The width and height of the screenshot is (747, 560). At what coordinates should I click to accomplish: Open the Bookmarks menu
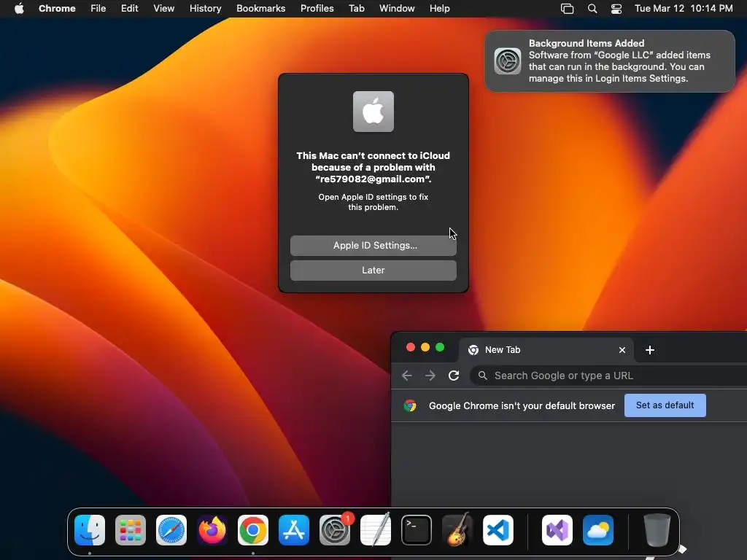click(x=260, y=8)
